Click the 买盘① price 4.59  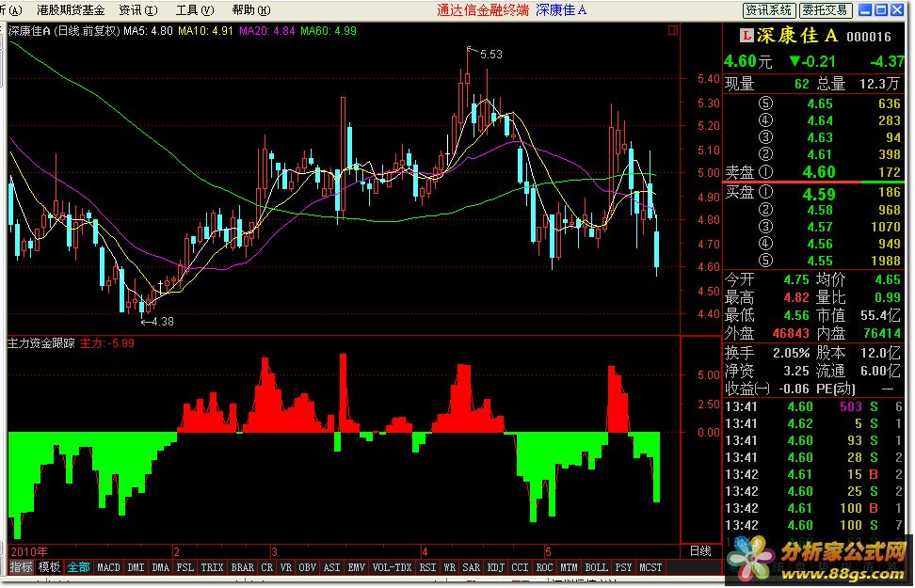pos(819,194)
